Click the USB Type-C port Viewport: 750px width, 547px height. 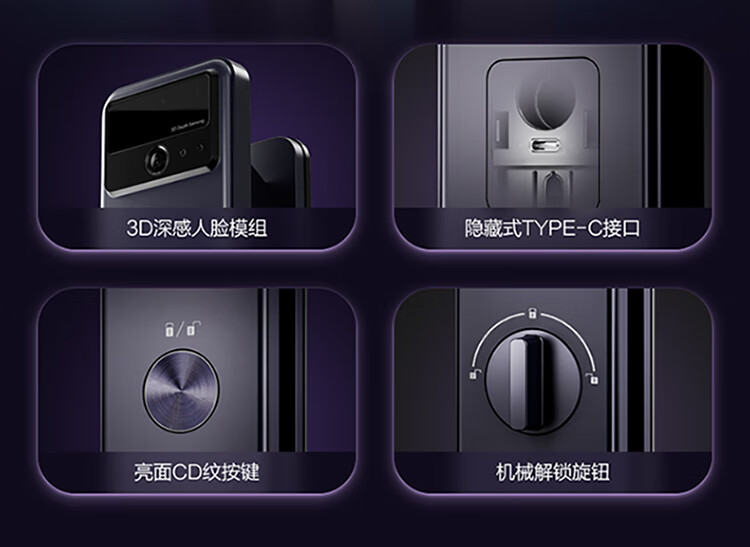click(x=545, y=145)
